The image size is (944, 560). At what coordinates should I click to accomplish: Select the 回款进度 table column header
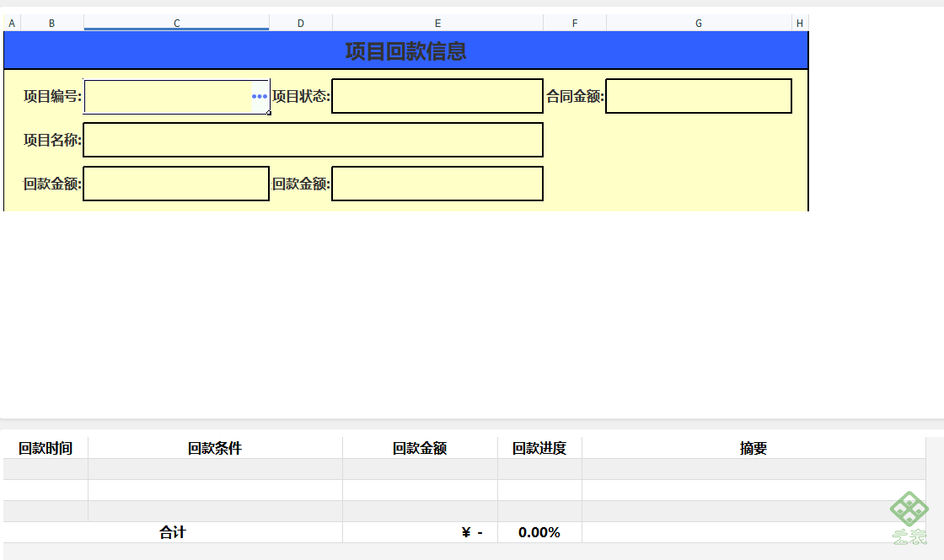click(x=539, y=448)
